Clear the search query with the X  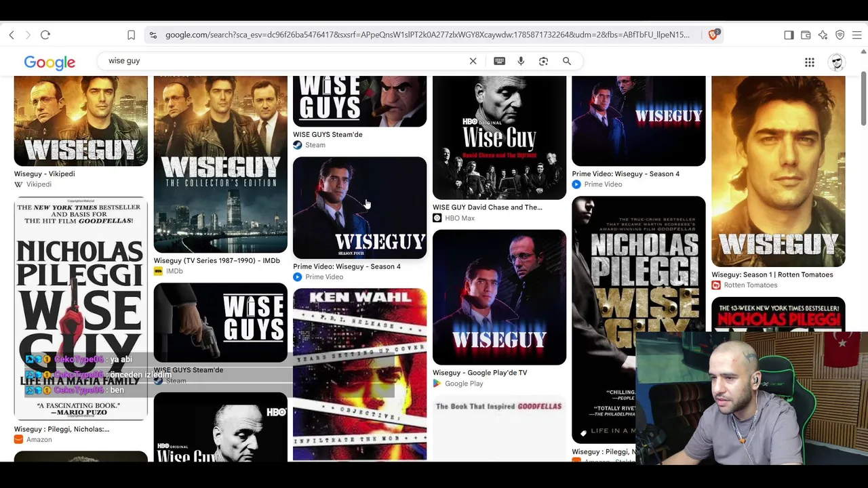(473, 61)
